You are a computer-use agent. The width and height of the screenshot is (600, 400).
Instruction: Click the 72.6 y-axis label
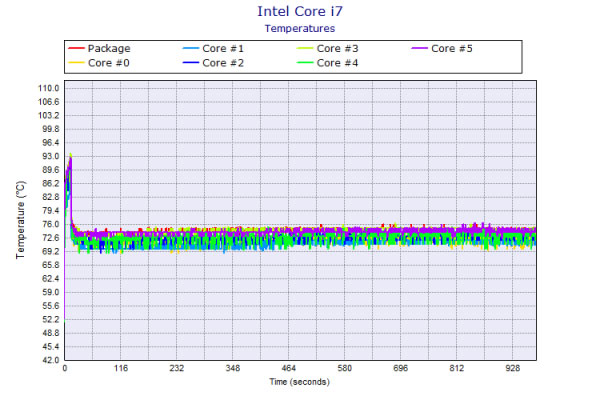pos(51,238)
